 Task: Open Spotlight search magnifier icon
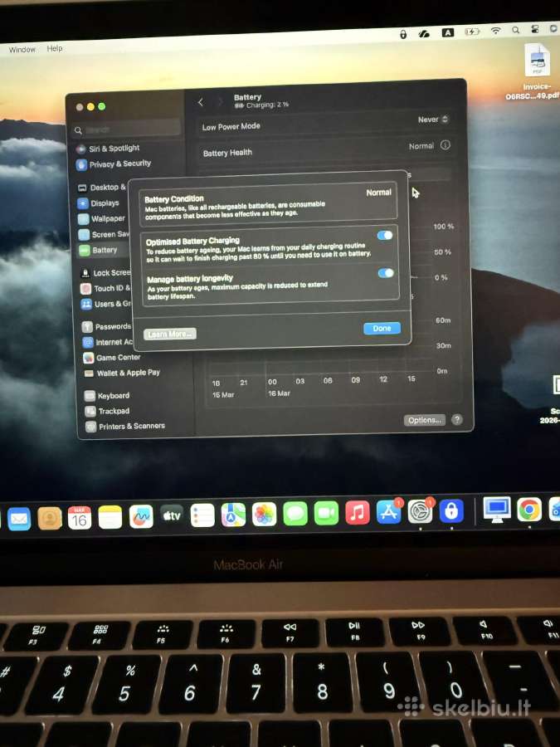516,30
